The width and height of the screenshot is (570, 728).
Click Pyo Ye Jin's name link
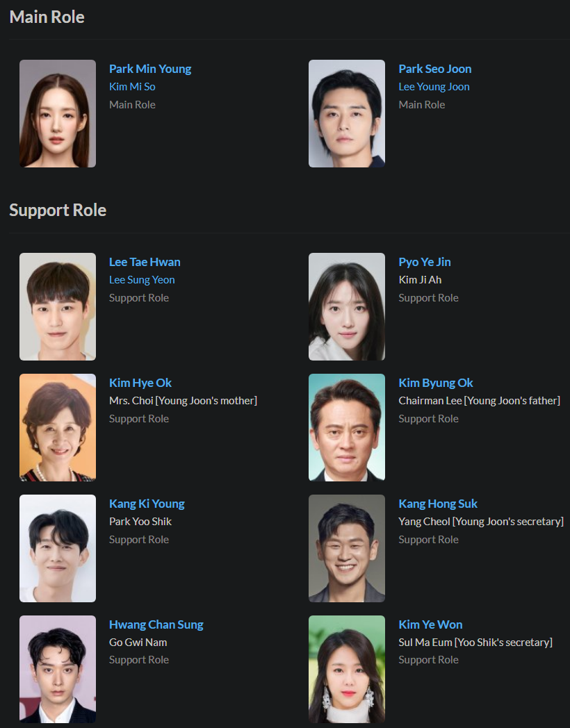(425, 262)
